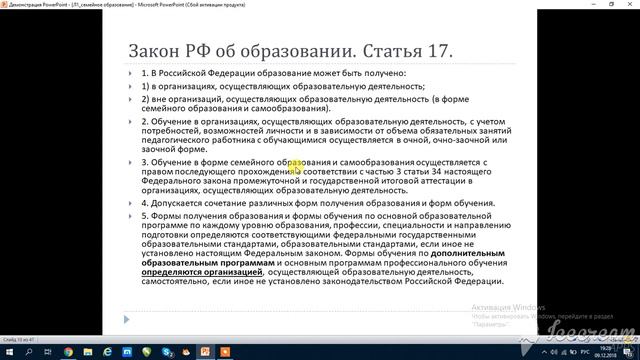The height and width of the screenshot is (360, 640).
Task: Click the paragraph starting '2) вне организаций'
Action: click(x=305, y=104)
